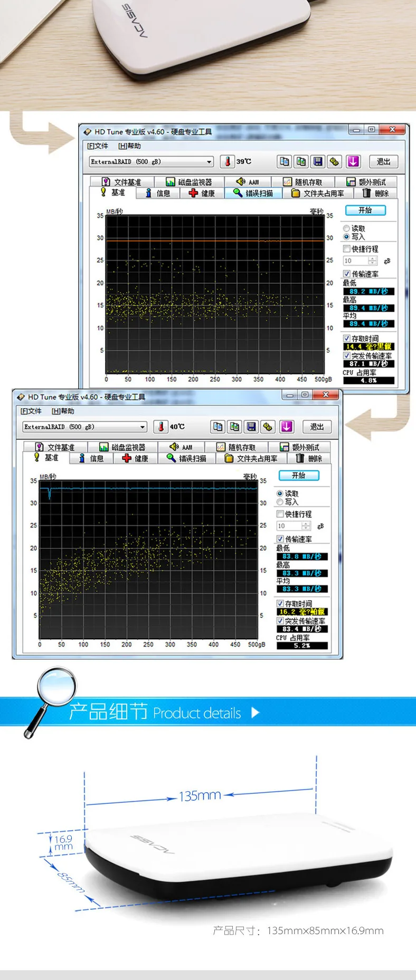Click thermometer icon showing 40℃
The width and height of the screenshot is (416, 980).
coord(161,427)
